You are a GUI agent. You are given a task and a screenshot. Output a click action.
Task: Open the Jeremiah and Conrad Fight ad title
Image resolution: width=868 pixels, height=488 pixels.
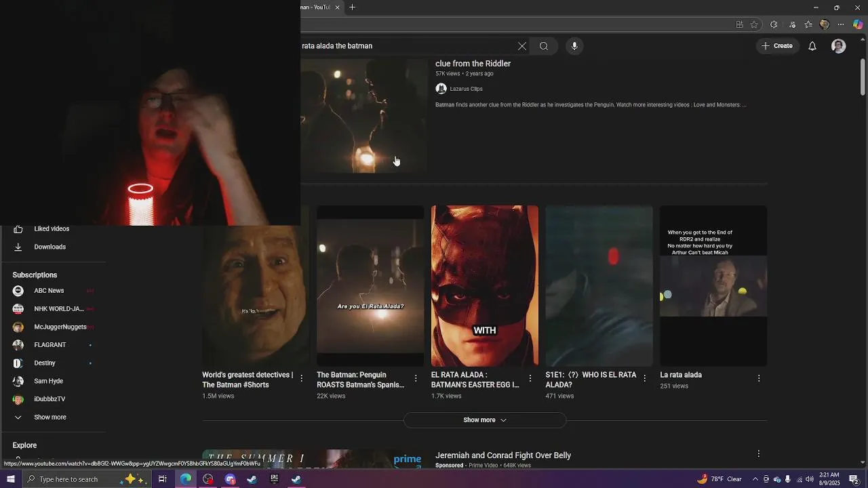tap(503, 455)
